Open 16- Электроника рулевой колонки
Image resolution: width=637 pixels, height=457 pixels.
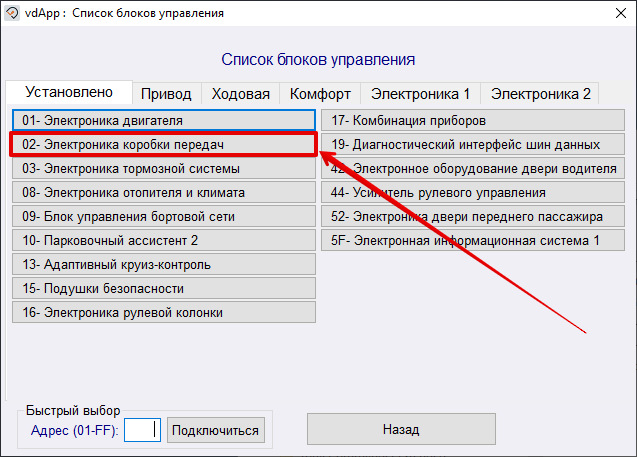(x=164, y=312)
